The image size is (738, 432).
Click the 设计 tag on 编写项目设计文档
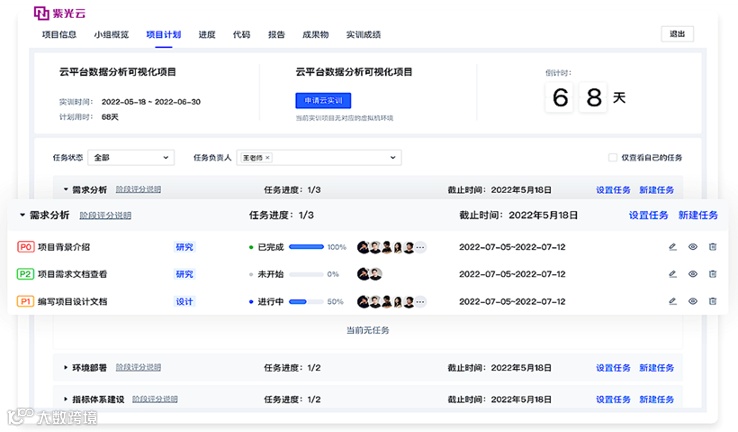pyautogui.click(x=184, y=301)
